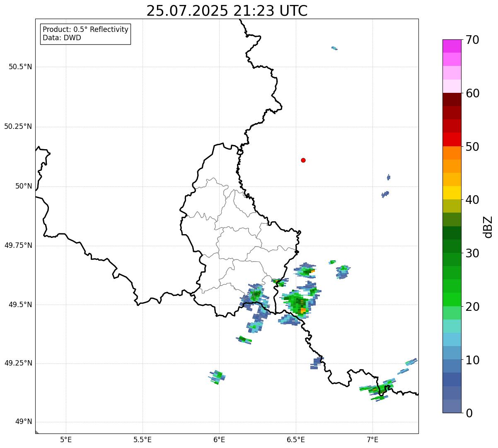498x448 pixels.
Task: Click the title '25.07.2025 21:23 UTC'
Action: coord(227,10)
